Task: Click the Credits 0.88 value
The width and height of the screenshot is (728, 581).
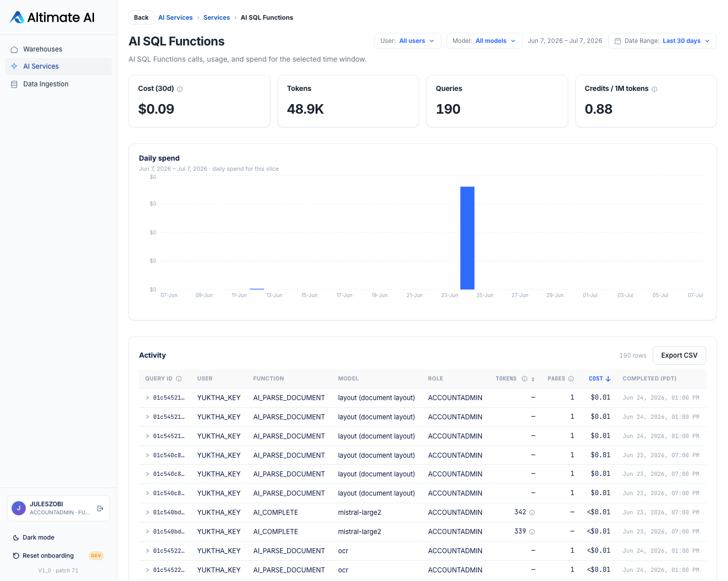Action: (599, 109)
